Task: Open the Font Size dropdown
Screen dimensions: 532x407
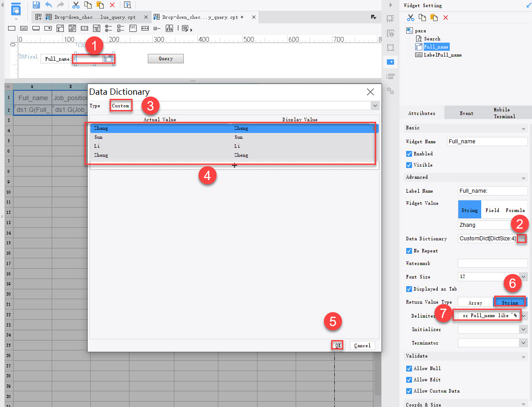Action: coord(524,276)
